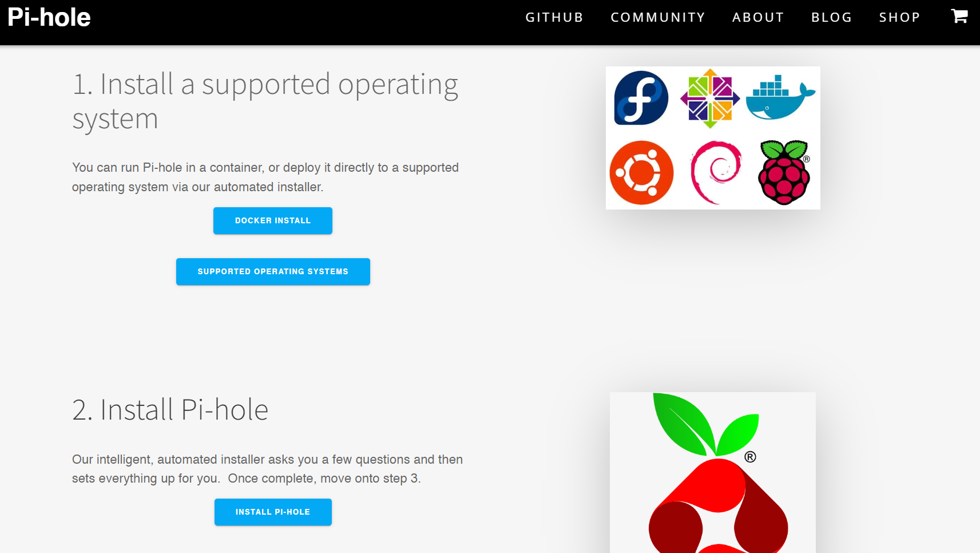Image resolution: width=980 pixels, height=553 pixels.
Task: Click the 'Install a supported operating system' heading
Action: click(x=265, y=101)
